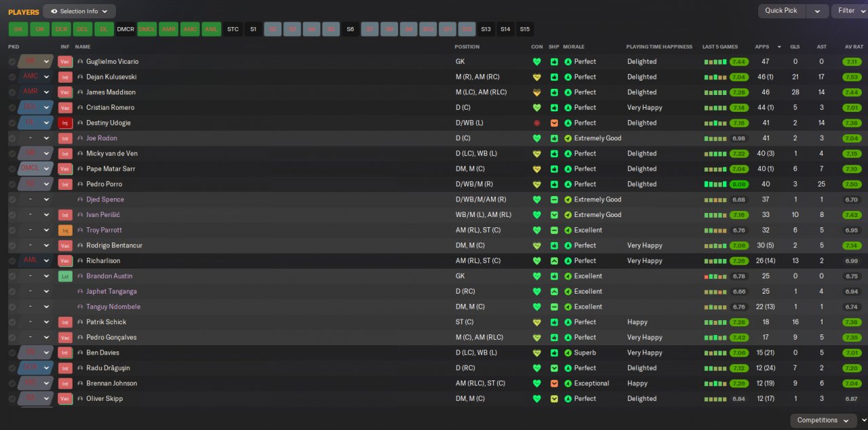Click Vac status icon for Richarlison

65,261
